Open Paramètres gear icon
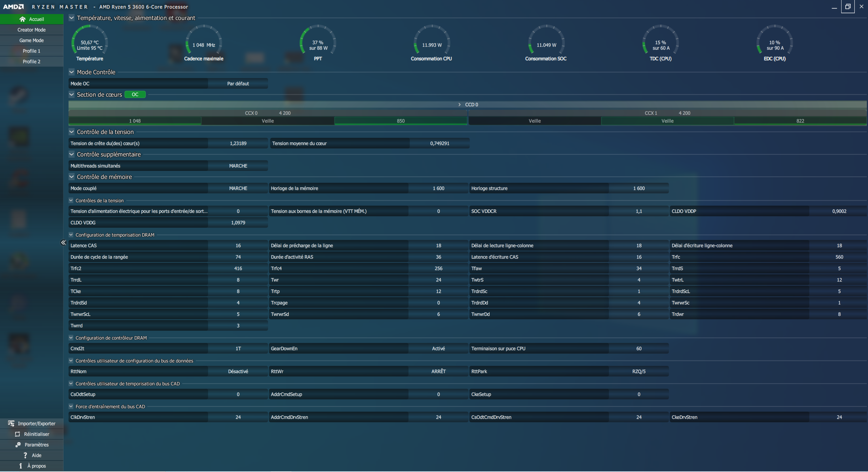 (18, 445)
